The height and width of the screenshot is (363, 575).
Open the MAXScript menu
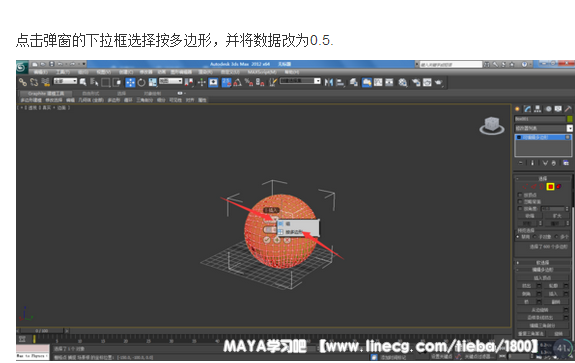pos(261,72)
